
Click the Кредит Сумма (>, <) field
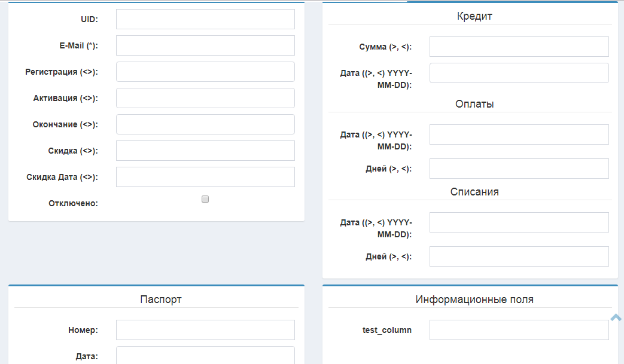coord(519,47)
